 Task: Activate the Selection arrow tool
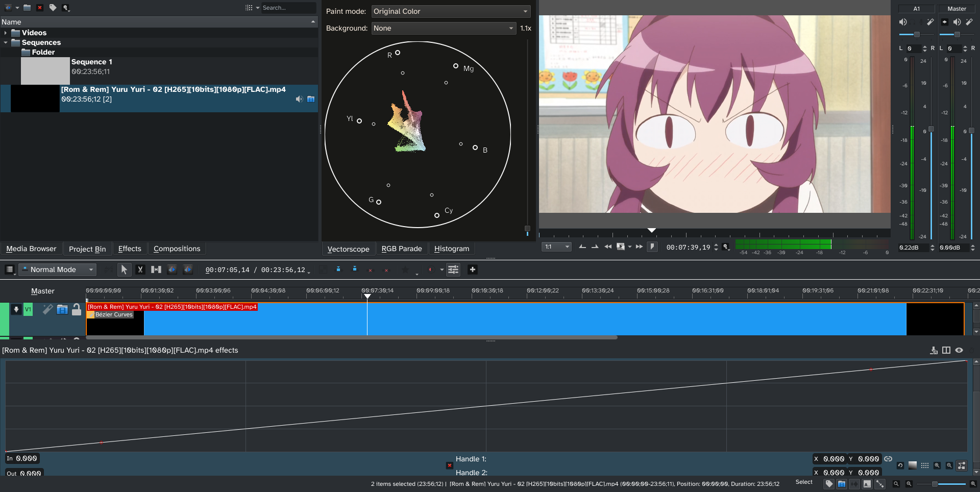coord(124,269)
